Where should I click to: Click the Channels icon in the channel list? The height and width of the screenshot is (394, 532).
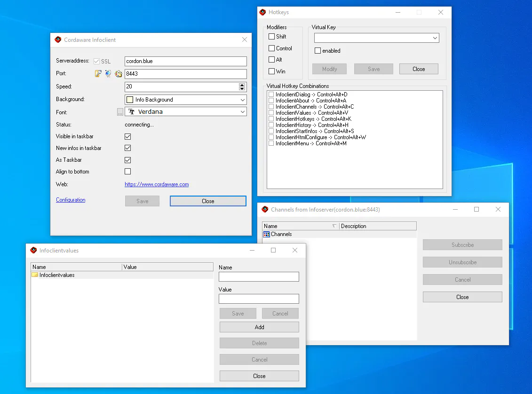[267, 234]
